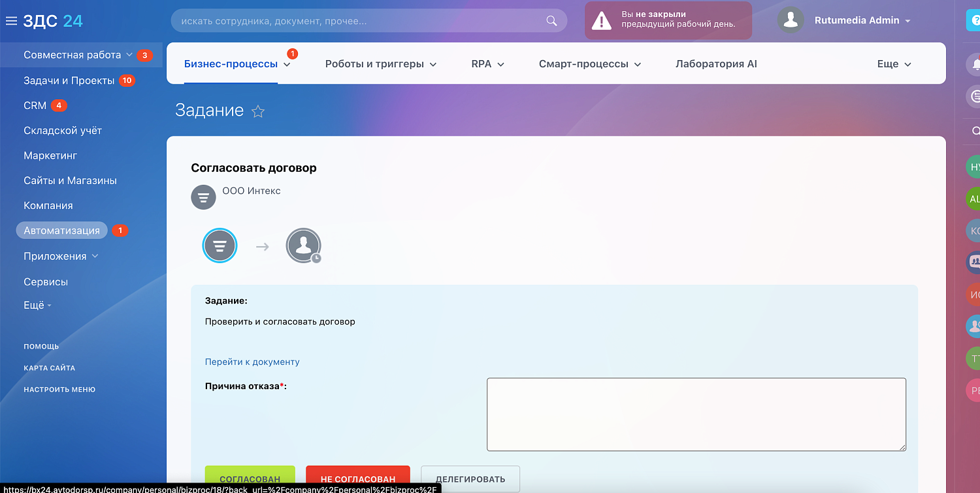Screen dimensions: 980x493
Task: Click the search magnifier in the top bar
Action: click(x=551, y=20)
